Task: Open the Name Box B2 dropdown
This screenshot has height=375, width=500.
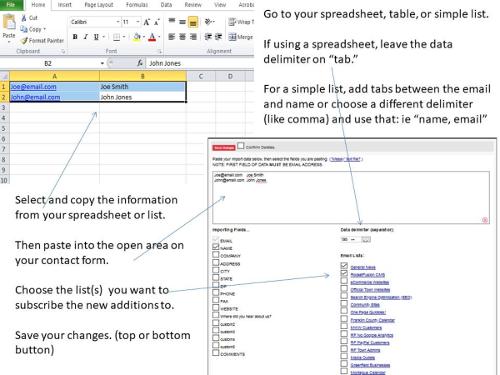Action: pos(102,63)
